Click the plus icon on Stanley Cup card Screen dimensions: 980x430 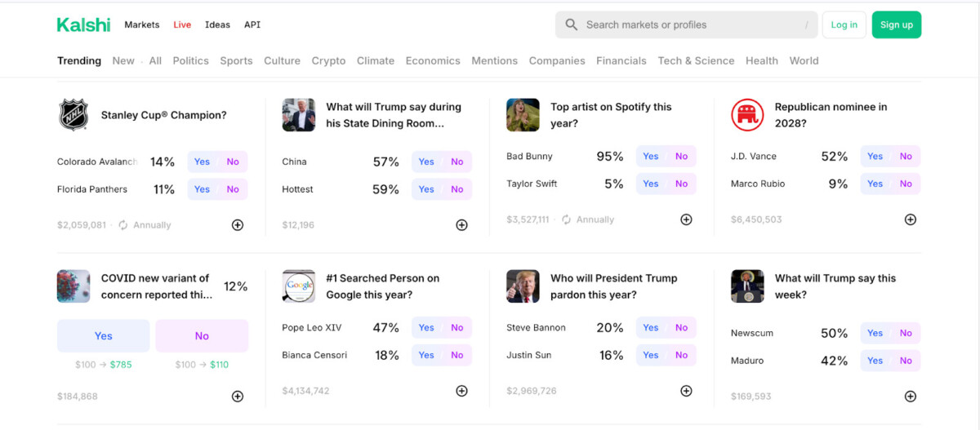click(x=238, y=225)
